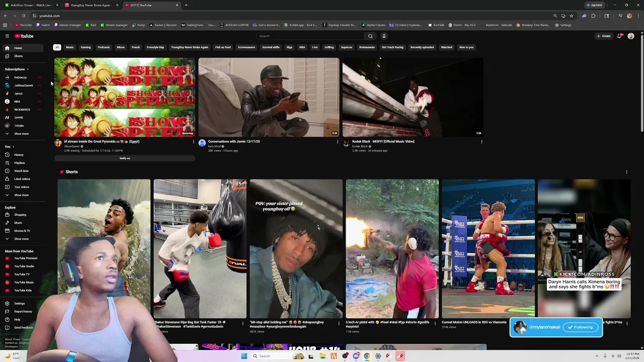644x362 pixels.
Task: Open the Kodak Black MISFIT video thumbnail
Action: [413, 97]
